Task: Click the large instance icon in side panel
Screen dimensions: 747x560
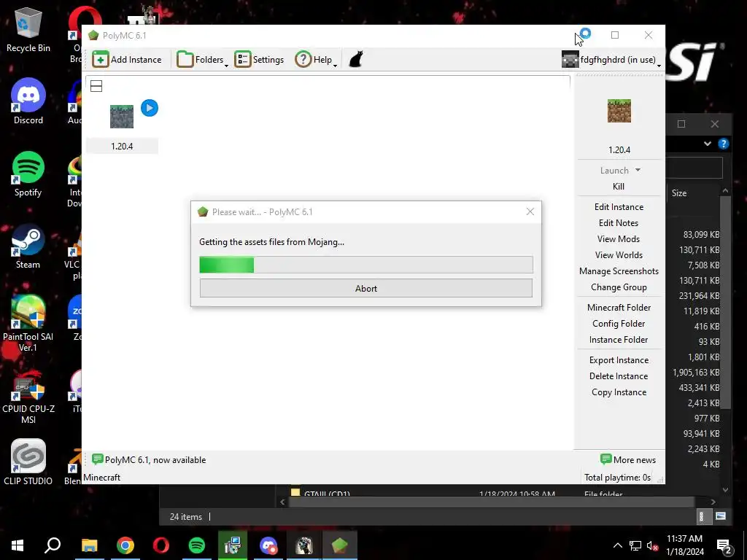Action: coord(619,111)
